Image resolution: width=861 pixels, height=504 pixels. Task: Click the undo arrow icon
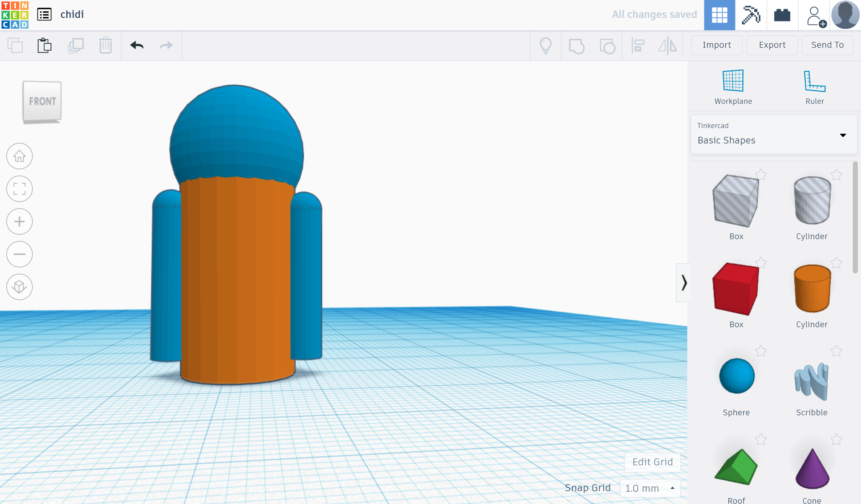point(137,45)
